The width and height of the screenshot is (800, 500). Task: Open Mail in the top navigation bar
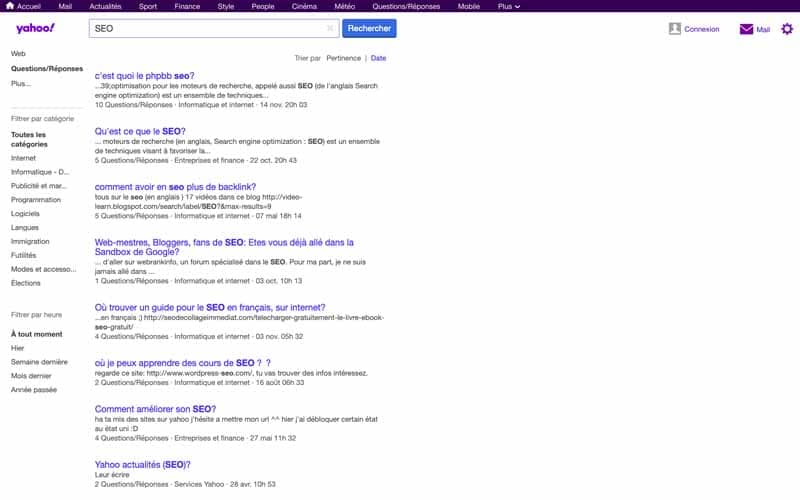(x=65, y=6)
